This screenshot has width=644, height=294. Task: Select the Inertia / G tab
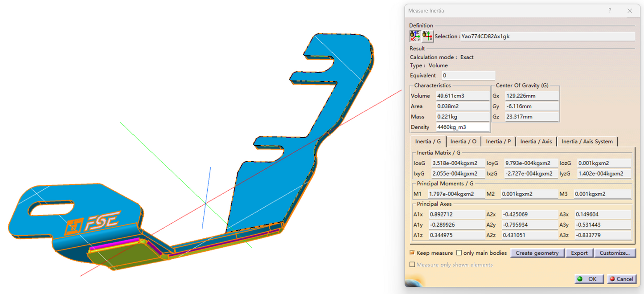click(428, 141)
